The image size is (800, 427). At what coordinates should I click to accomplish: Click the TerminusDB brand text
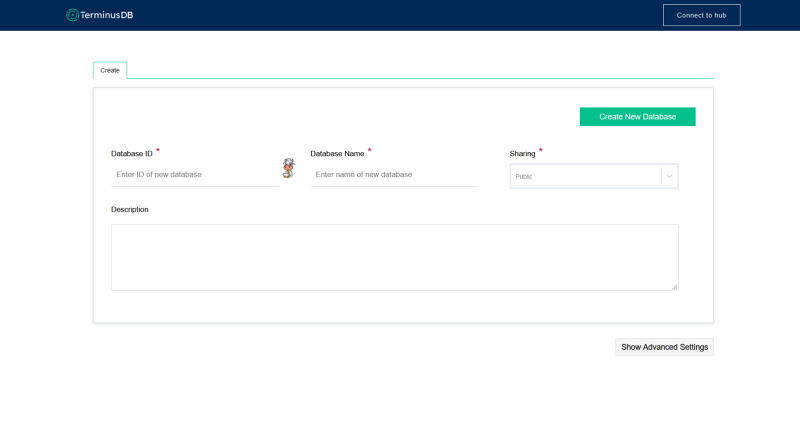point(107,15)
